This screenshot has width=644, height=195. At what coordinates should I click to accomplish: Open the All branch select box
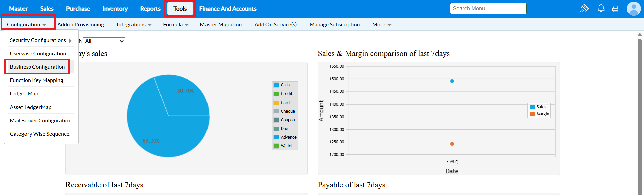(104, 41)
